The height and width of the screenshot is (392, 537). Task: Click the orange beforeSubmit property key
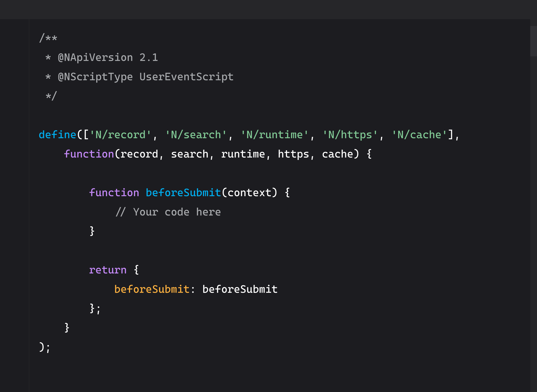pyautogui.click(x=152, y=289)
